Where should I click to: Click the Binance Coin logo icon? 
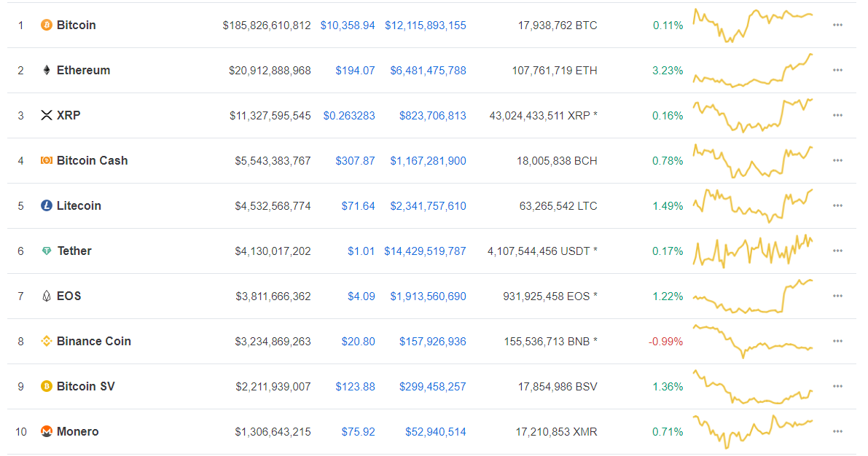click(x=47, y=342)
